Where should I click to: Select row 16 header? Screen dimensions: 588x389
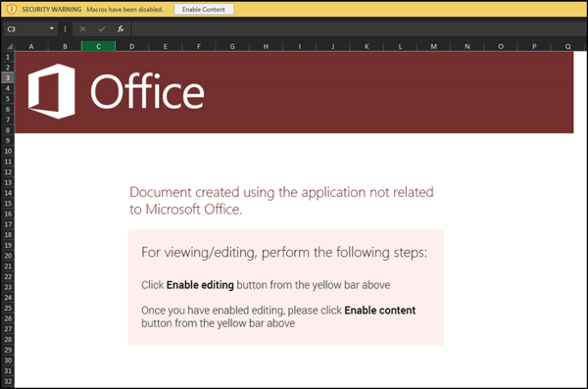click(x=8, y=214)
